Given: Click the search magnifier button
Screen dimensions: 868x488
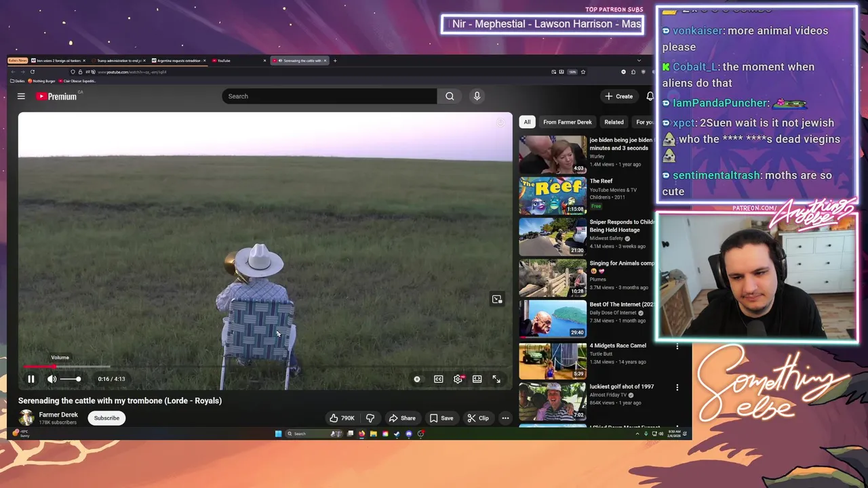Looking at the screenshot, I should [450, 96].
